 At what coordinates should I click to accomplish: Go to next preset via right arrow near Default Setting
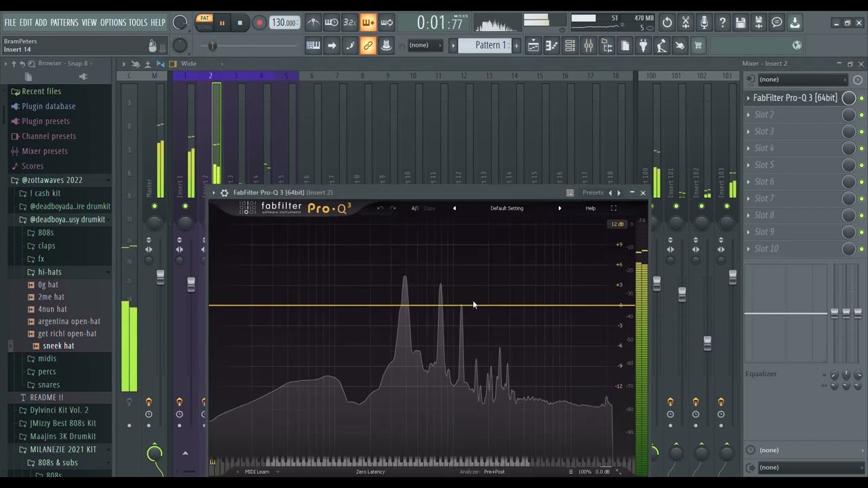click(x=559, y=208)
